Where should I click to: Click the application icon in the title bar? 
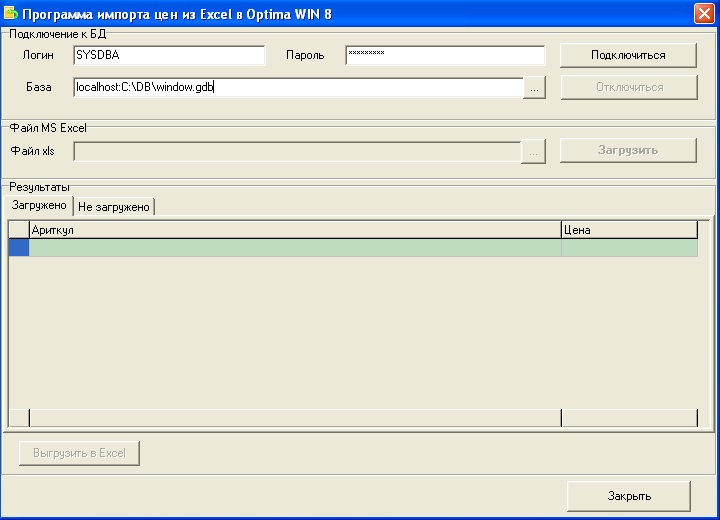[x=11, y=14]
